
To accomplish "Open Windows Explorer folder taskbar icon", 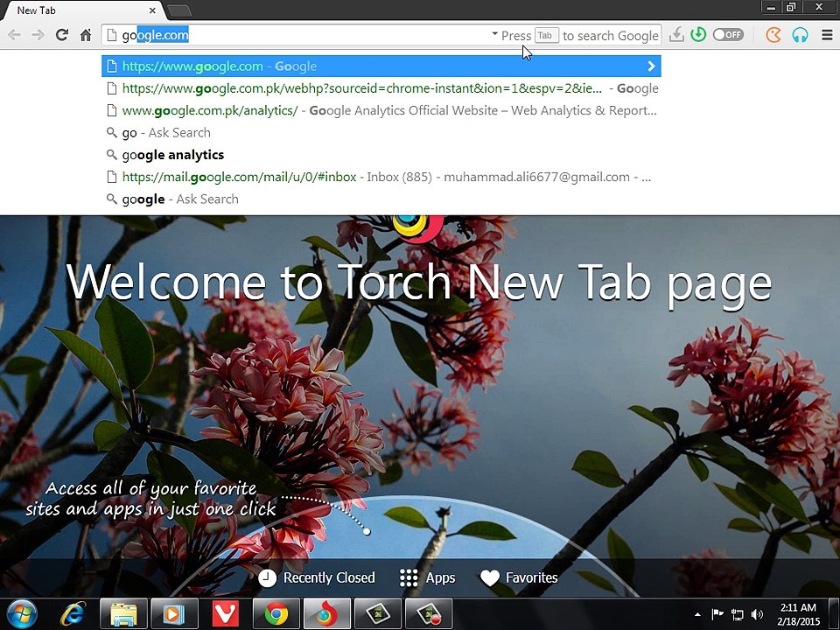I will [x=123, y=614].
